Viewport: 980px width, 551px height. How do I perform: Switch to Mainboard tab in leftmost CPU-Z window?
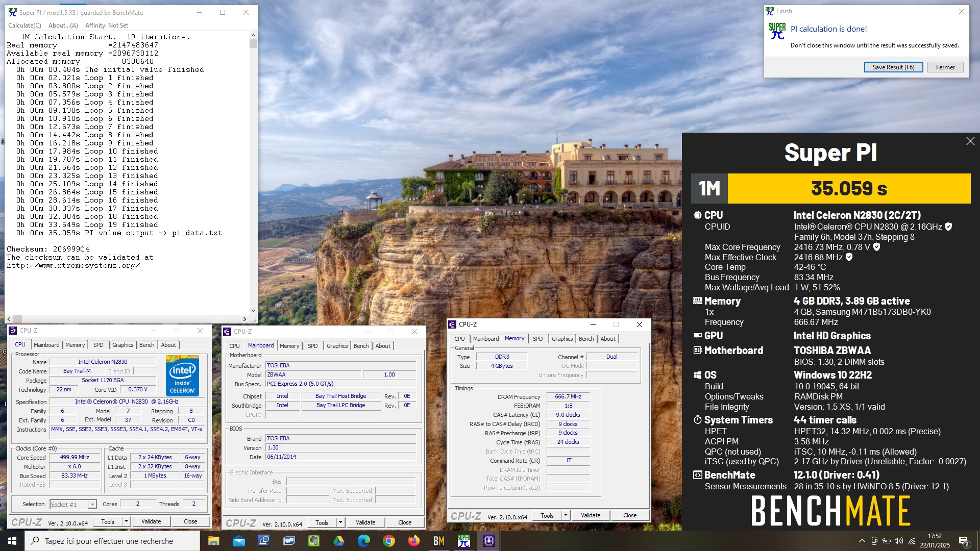[x=46, y=345]
